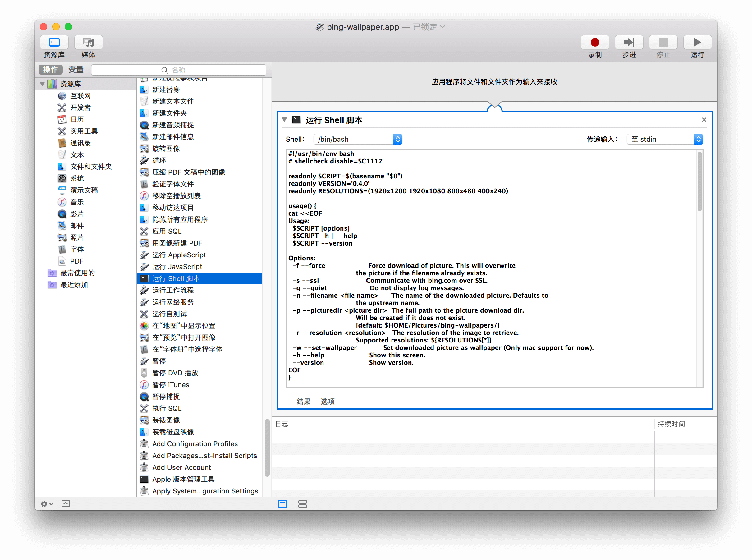Select the Apple 版本管理工具 action
The height and width of the screenshot is (560, 752).
point(199,479)
